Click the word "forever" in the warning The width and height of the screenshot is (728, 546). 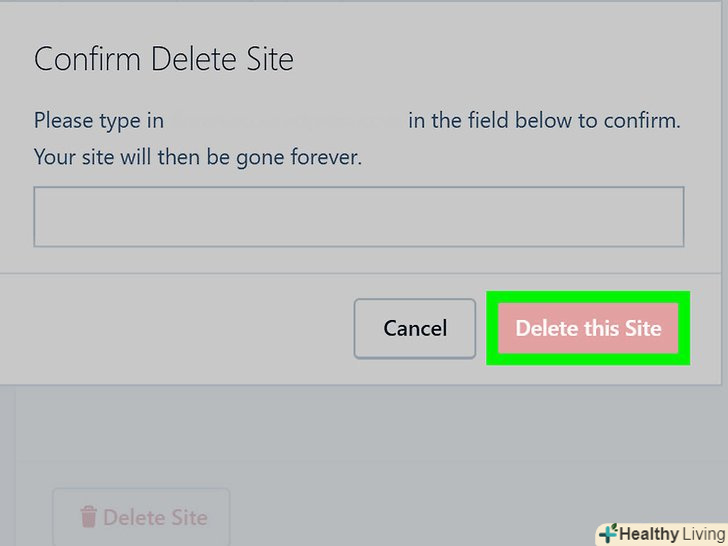[x=325, y=157]
